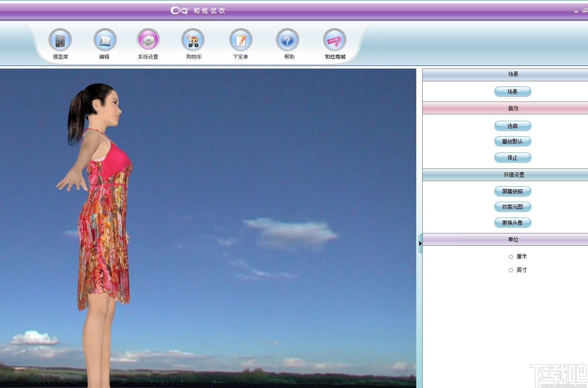The width and height of the screenshot is (588, 388).
Task: Click the 单位 unit section header
Action: click(x=505, y=239)
